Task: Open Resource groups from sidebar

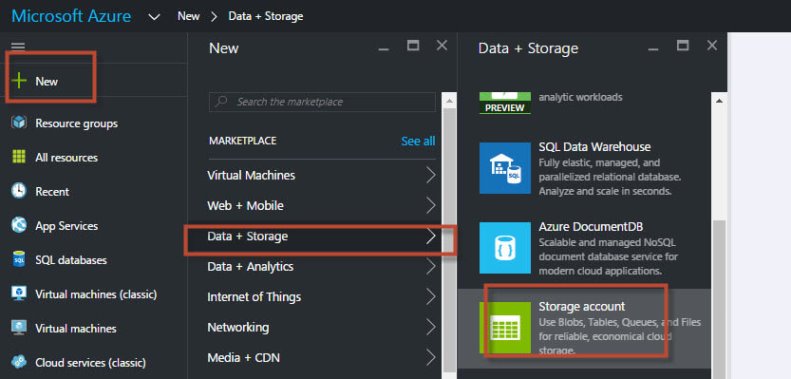Action: click(x=76, y=123)
